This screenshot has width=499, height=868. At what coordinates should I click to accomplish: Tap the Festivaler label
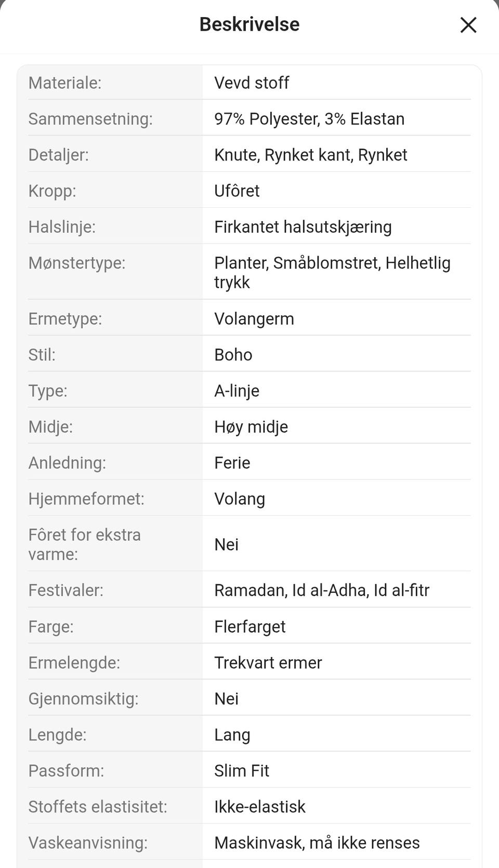66,590
